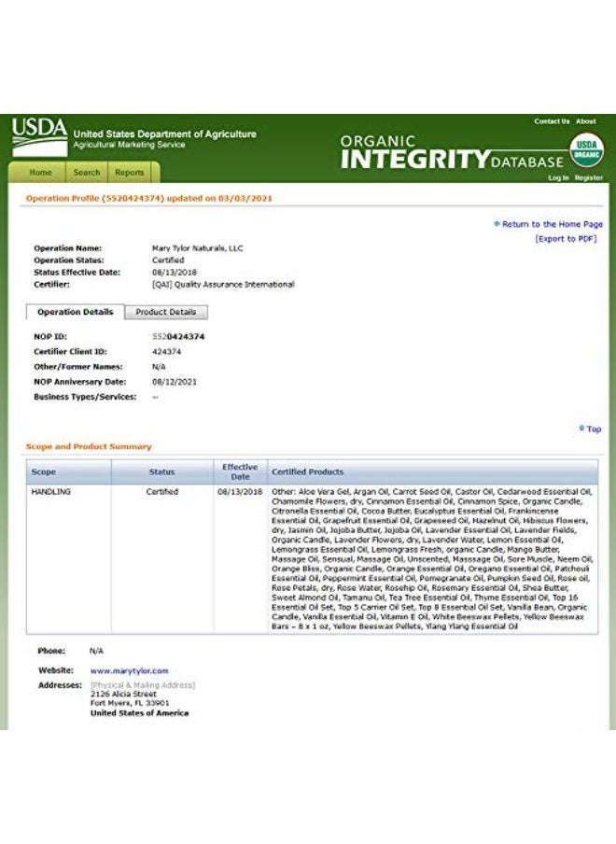This screenshot has height=844, width=616.
Task: Click United States of America text
Action: click(139, 713)
